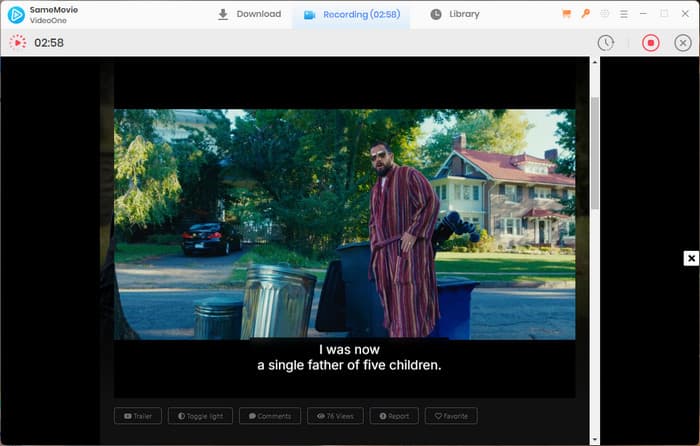Open the Library tab
Image resolution: width=700 pixels, height=446 pixels.
click(455, 14)
